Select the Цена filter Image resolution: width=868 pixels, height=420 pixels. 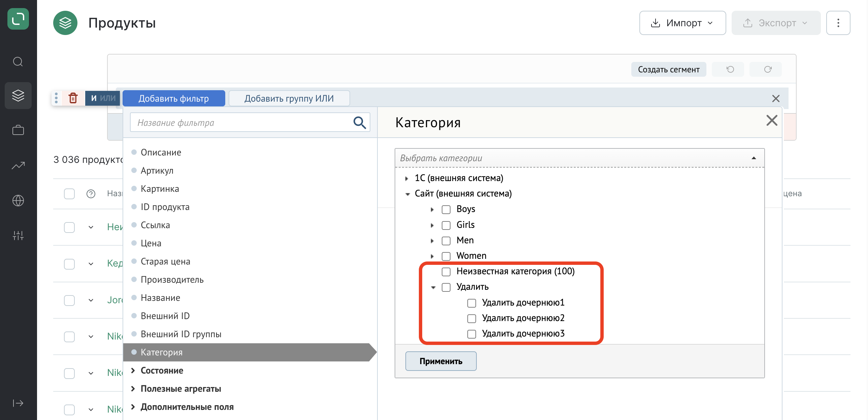pyautogui.click(x=151, y=243)
